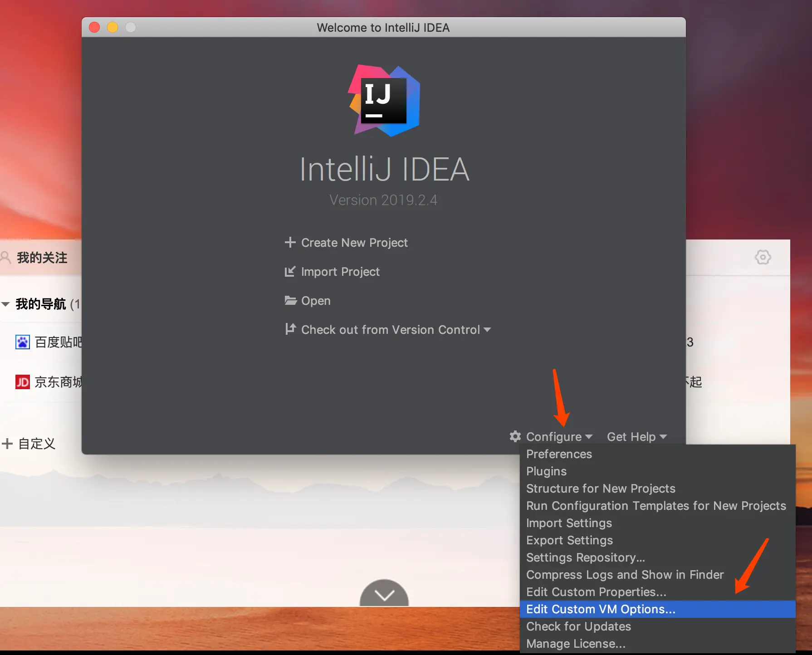The image size is (812, 655).
Task: Click the gear icon next to Configure
Action: pos(515,436)
